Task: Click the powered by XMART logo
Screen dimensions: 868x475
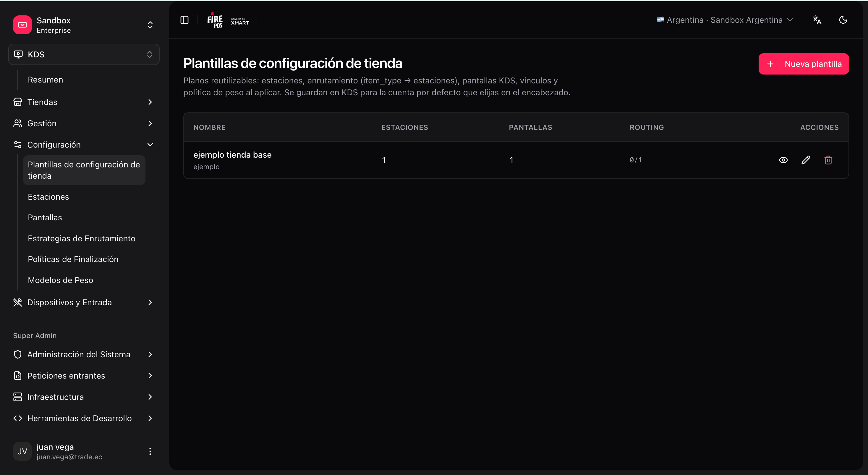Action: click(x=240, y=21)
